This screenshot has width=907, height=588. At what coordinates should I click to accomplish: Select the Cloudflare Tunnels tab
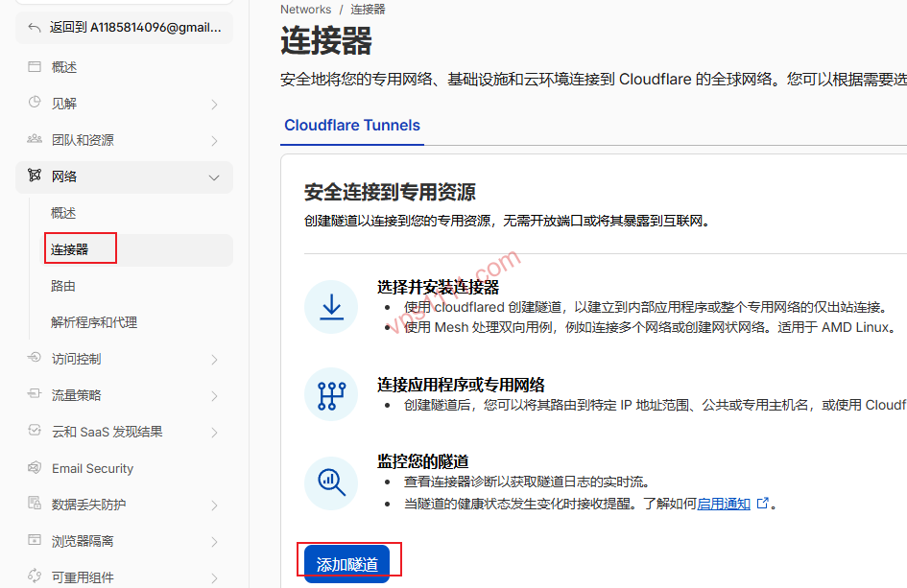[352, 126]
